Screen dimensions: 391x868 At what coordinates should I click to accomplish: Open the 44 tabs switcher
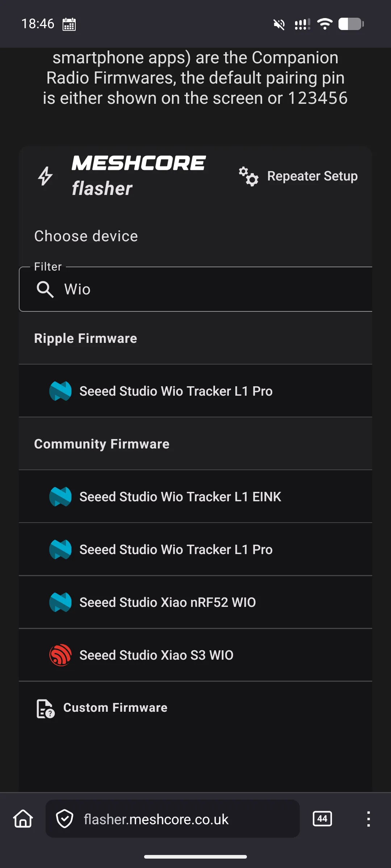(x=322, y=818)
